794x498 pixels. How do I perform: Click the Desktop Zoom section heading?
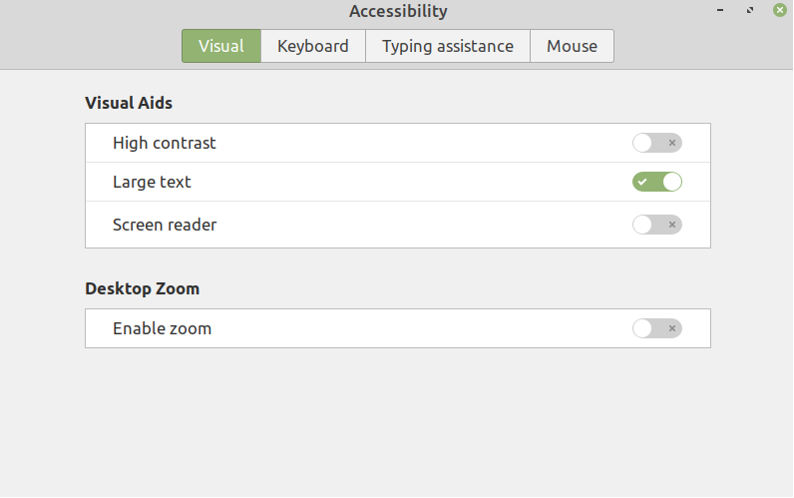142,288
